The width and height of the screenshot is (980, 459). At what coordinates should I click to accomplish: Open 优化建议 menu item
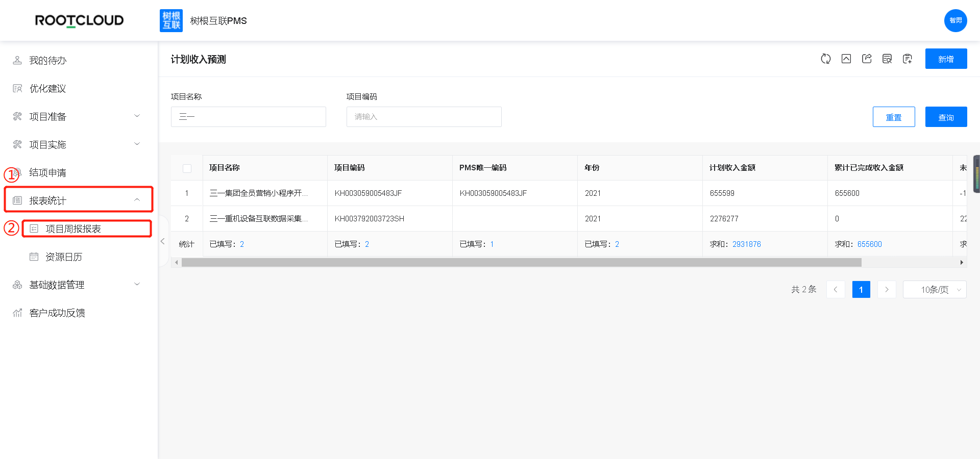tap(48, 88)
